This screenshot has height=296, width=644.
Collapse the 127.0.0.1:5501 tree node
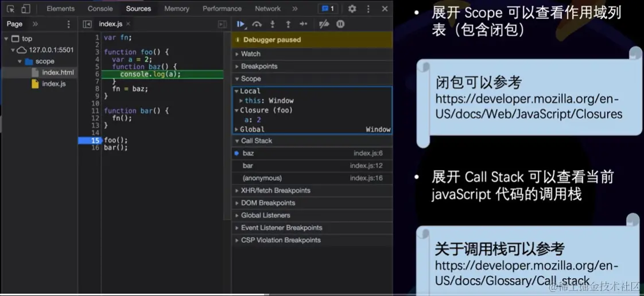[13, 50]
